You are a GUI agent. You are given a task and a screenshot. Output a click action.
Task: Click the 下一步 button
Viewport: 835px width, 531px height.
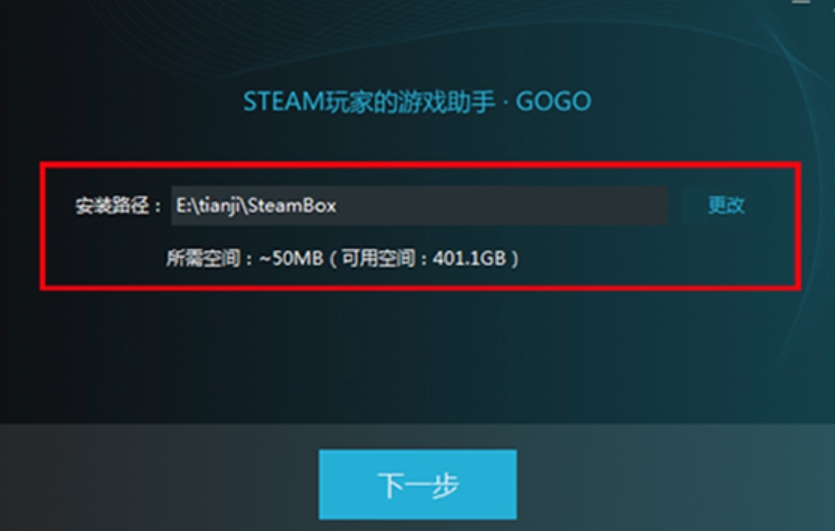[x=418, y=484]
